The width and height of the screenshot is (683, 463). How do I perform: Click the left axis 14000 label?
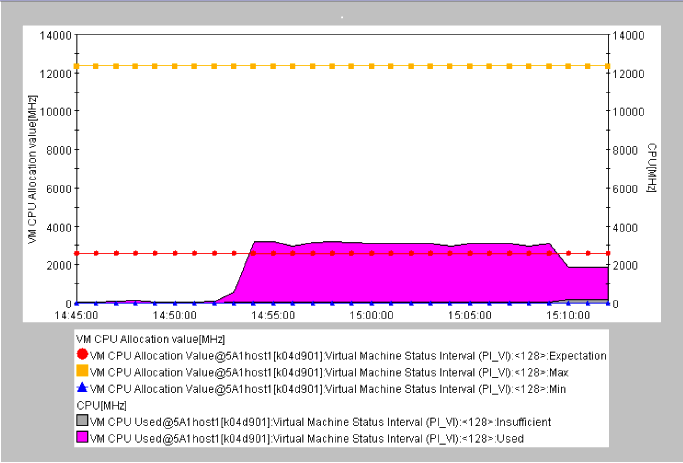coord(55,36)
